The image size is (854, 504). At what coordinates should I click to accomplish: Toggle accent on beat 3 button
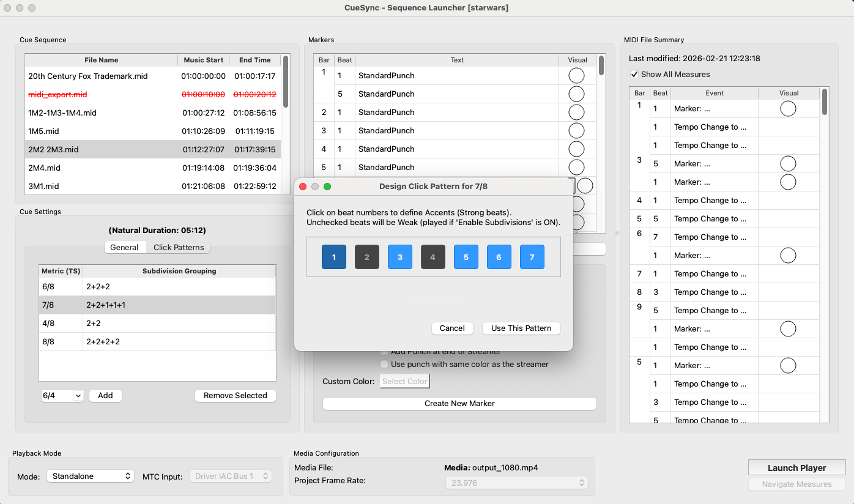pyautogui.click(x=400, y=257)
